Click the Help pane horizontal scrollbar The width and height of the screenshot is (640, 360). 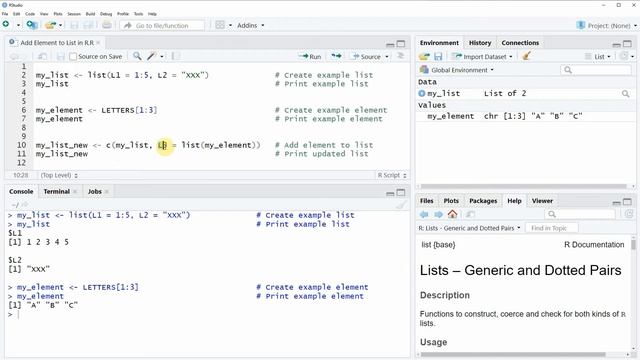(x=513, y=354)
